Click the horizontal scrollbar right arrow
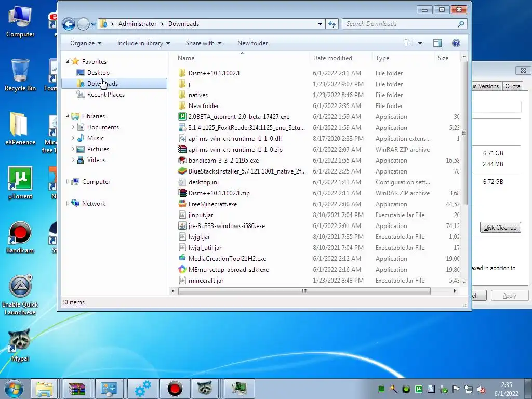This screenshot has width=532, height=399. [x=455, y=291]
